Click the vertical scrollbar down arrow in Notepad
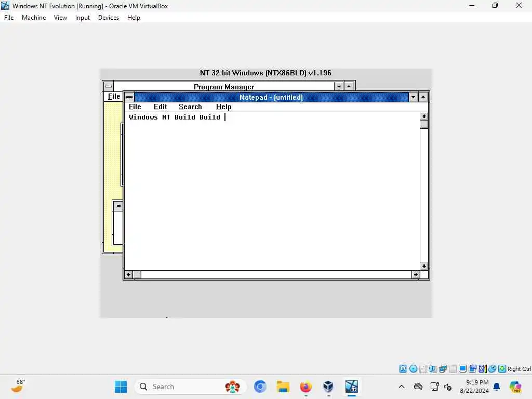The image size is (532, 399). click(x=424, y=266)
